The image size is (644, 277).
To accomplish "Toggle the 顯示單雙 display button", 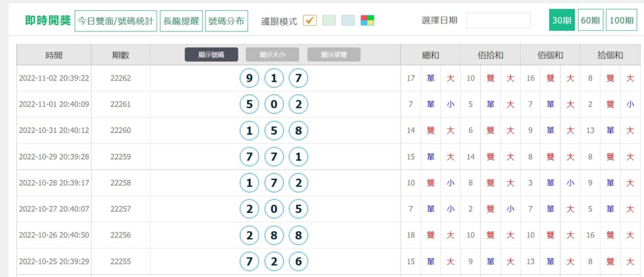I will (334, 55).
